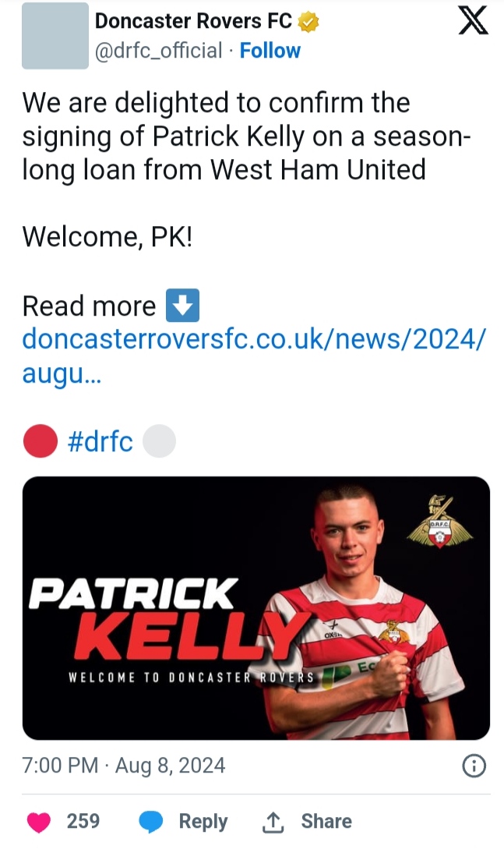This screenshot has height=849, width=504.
Task: Click the white circle emoji
Action: point(160,442)
